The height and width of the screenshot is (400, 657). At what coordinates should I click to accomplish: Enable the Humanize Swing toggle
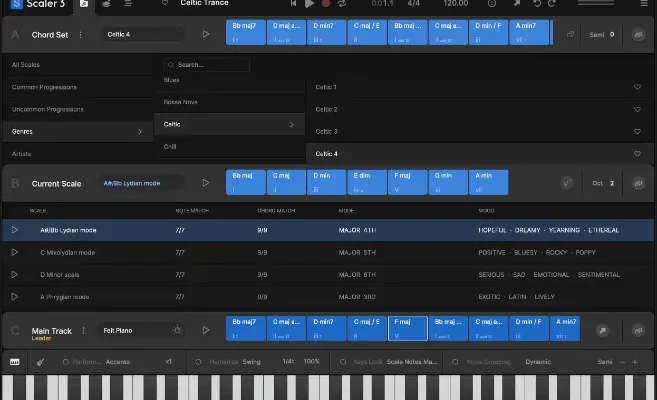click(198, 362)
